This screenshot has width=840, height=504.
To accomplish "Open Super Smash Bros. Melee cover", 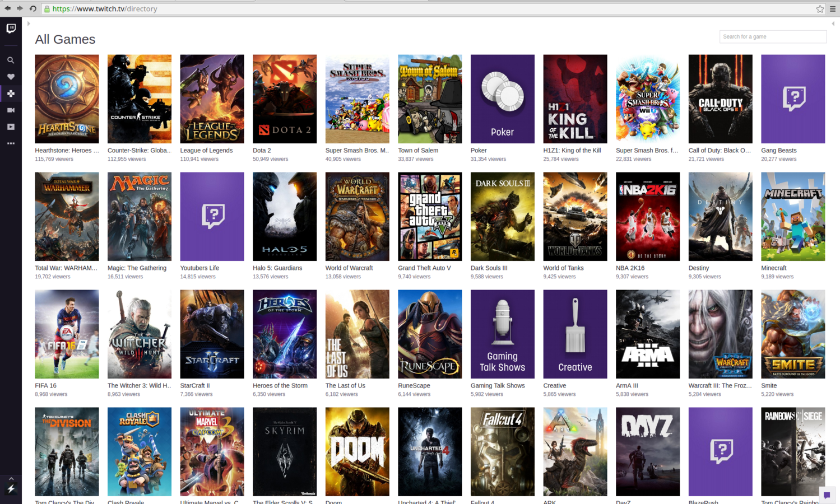I will point(358,99).
